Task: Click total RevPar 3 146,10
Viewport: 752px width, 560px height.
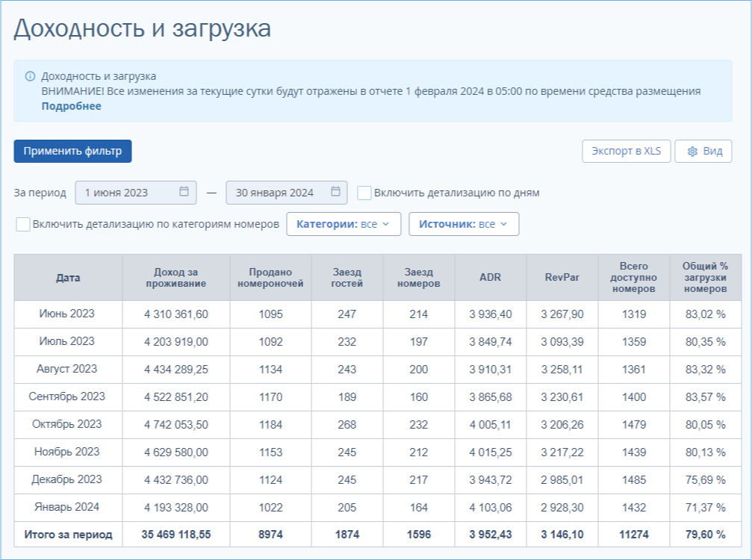Action: [562, 535]
